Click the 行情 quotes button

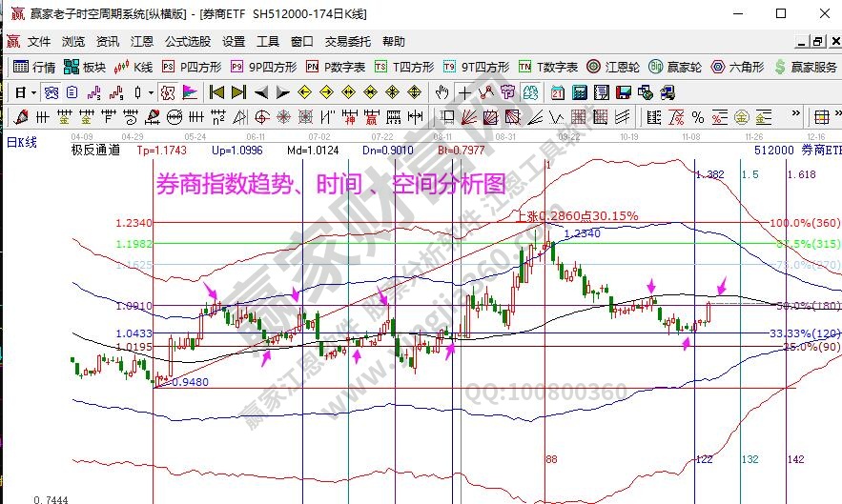pos(34,67)
